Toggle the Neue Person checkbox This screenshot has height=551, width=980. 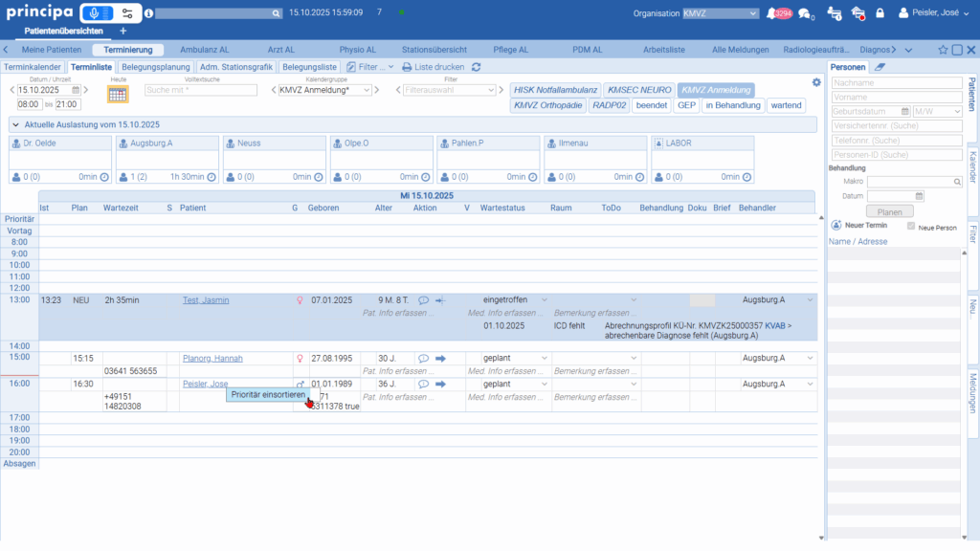pyautogui.click(x=911, y=227)
